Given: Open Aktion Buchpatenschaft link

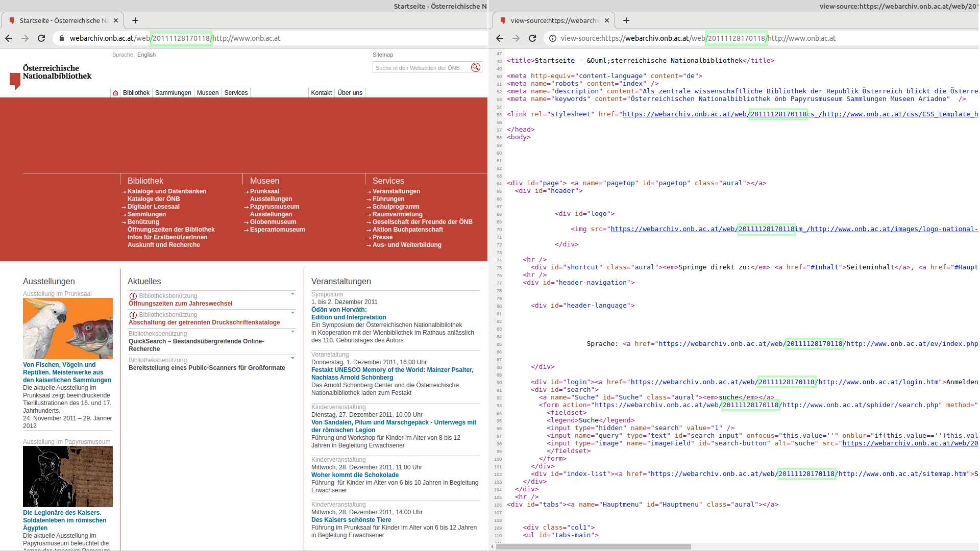Looking at the screenshot, I should [x=408, y=230].
